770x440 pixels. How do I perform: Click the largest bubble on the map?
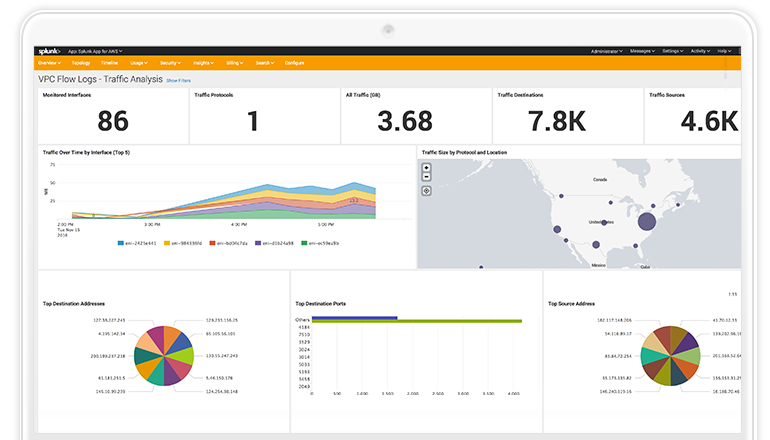pos(647,221)
